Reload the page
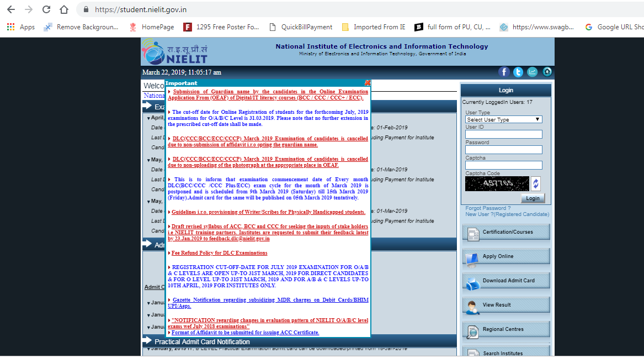 click(46, 9)
